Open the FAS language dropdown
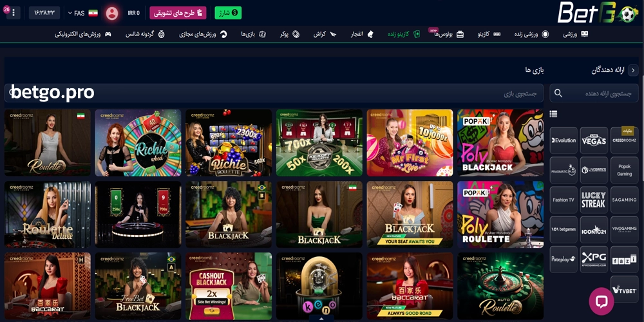 pyautogui.click(x=80, y=13)
